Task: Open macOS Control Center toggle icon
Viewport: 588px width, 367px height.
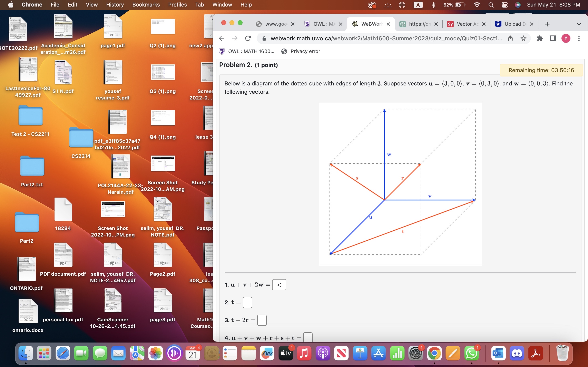Action: 504,5
